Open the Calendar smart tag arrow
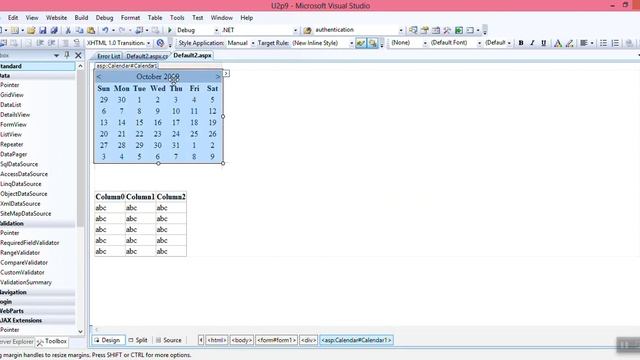640x360 pixels. click(x=226, y=73)
